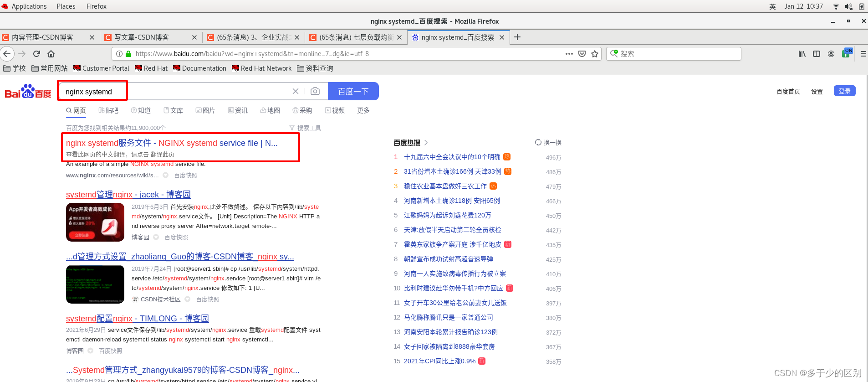Refresh hot list with 换一换
Viewport: 868px width, 382px height.
548,143
